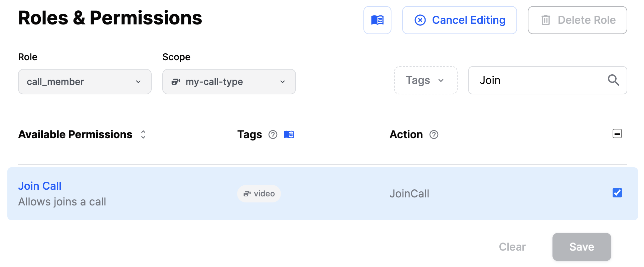Click the circled-x icon in Cancel Editing
The image size is (644, 267).
coord(420,20)
